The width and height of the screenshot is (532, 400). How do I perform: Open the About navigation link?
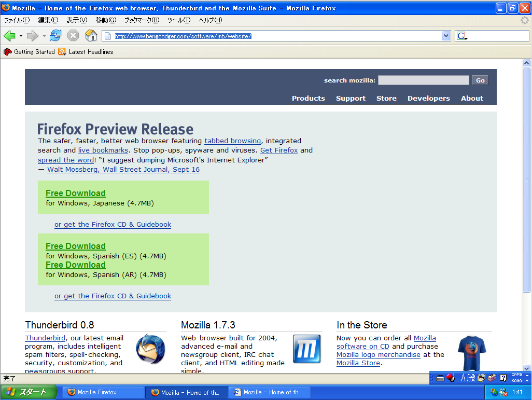coord(472,98)
